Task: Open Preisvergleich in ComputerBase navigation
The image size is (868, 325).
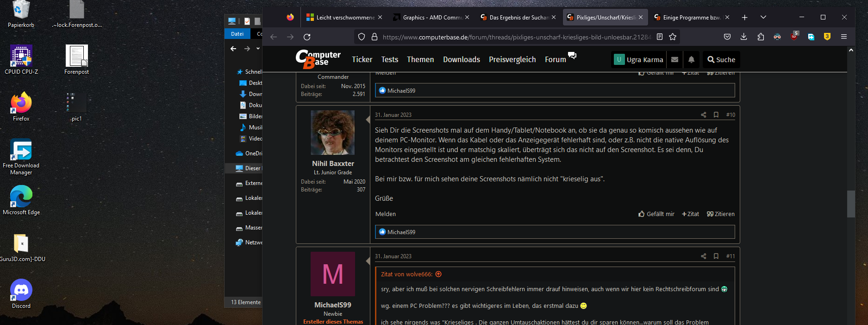Action: (x=512, y=59)
